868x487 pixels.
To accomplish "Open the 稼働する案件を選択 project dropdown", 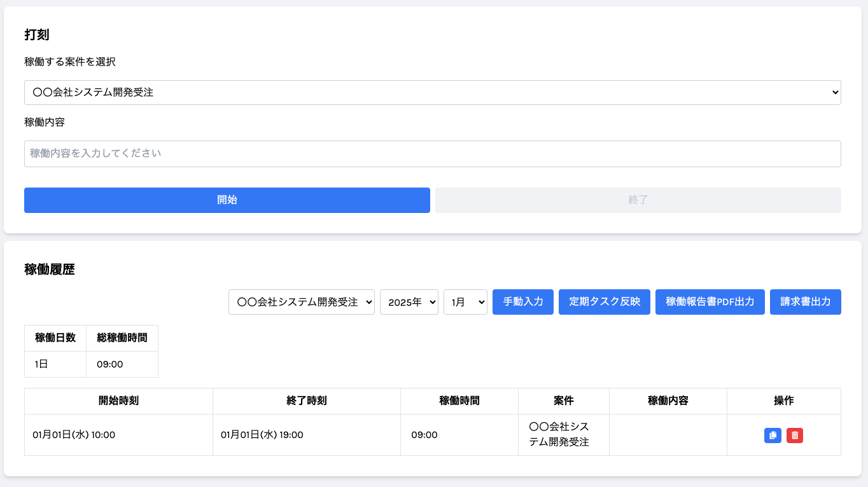I will pyautogui.click(x=433, y=92).
